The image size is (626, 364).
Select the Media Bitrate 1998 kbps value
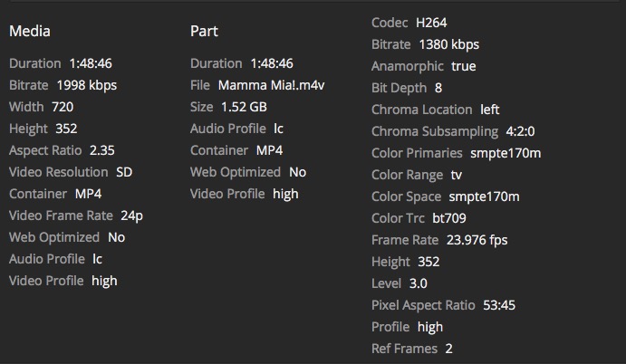(86, 85)
